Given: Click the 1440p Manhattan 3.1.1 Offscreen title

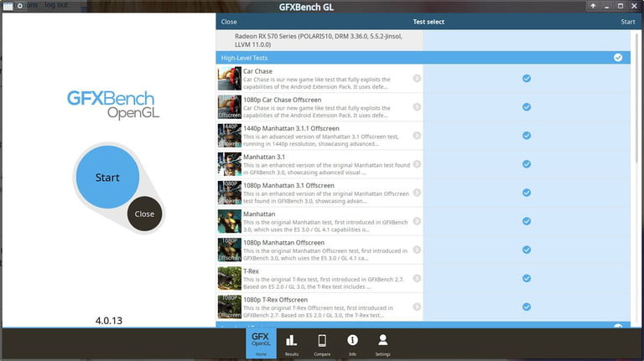Looking at the screenshot, I should [x=291, y=128].
